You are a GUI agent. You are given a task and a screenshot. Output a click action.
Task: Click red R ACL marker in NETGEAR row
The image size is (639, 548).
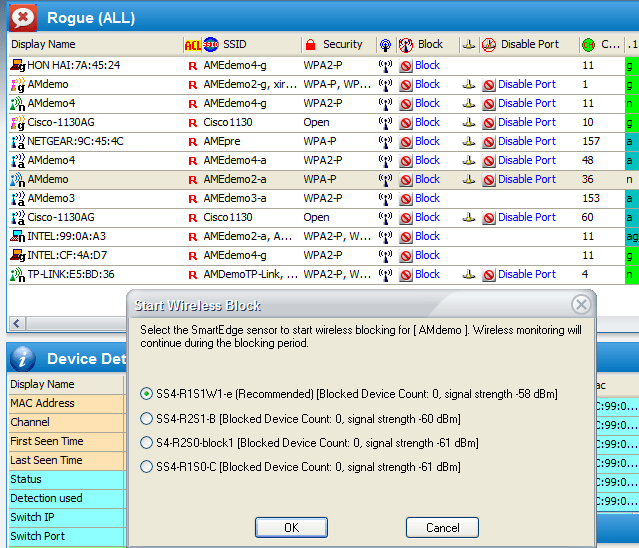click(193, 142)
